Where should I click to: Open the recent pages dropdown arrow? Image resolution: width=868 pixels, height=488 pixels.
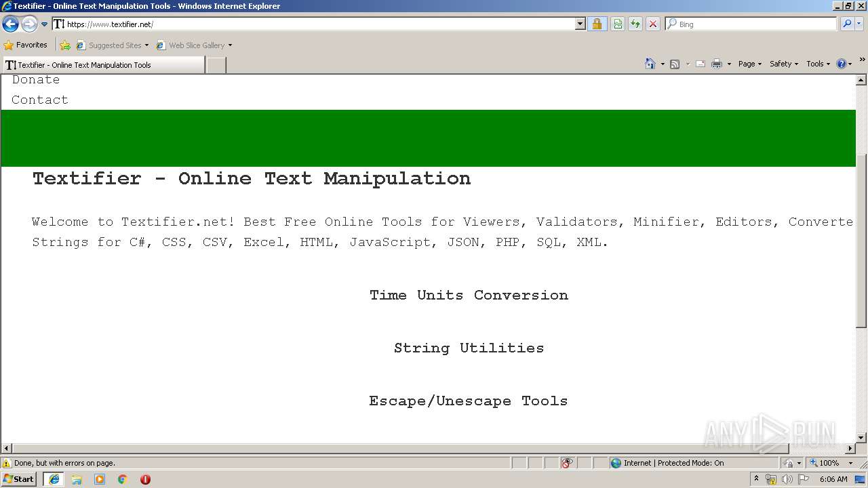click(45, 24)
